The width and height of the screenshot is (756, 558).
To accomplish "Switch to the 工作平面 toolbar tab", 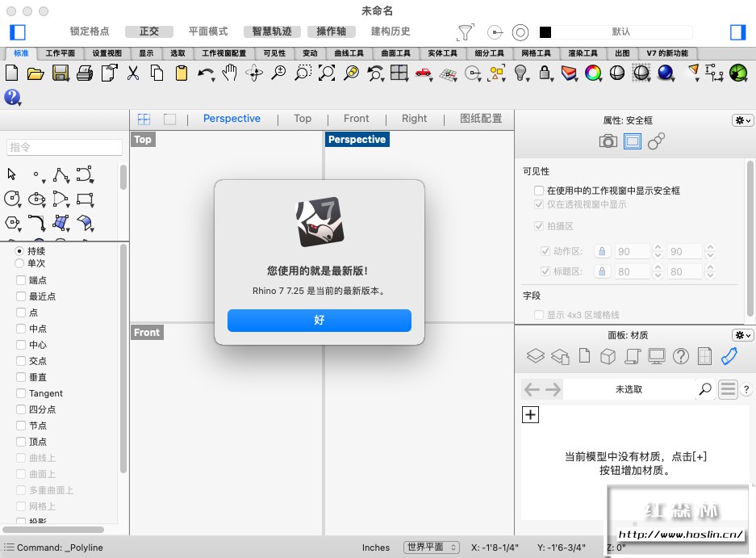I will tap(61, 53).
